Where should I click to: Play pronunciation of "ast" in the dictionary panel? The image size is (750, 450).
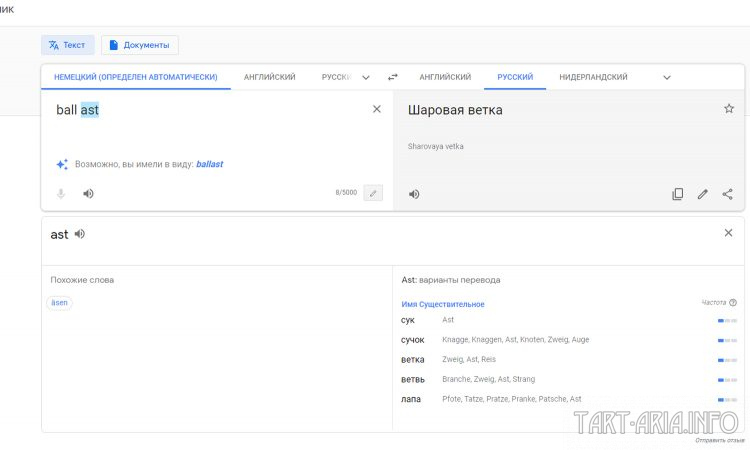point(80,234)
